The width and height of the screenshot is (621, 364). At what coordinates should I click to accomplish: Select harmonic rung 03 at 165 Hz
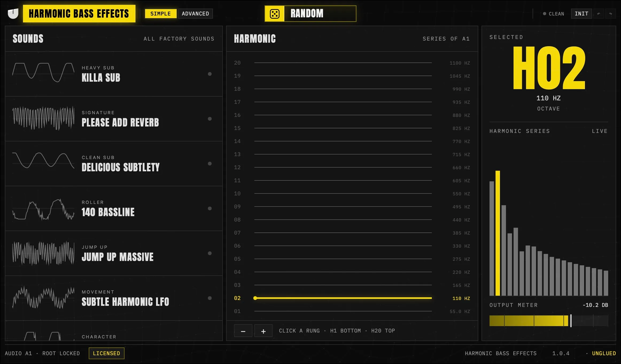coord(352,285)
